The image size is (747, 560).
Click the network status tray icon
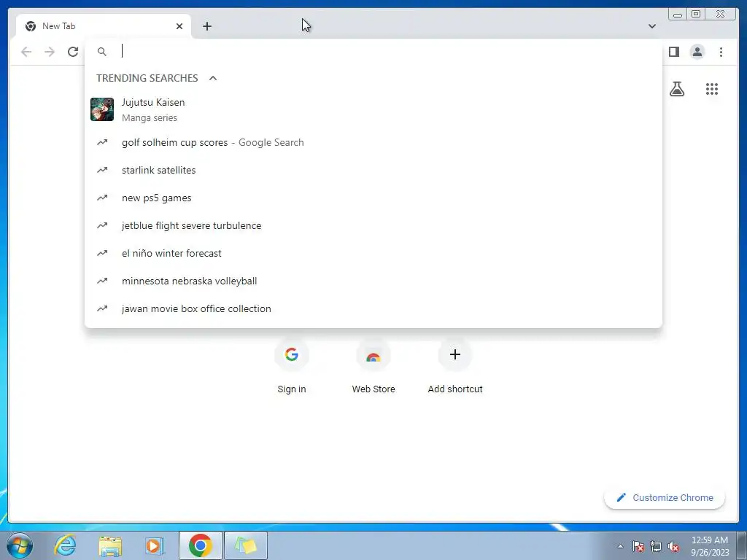click(x=656, y=546)
